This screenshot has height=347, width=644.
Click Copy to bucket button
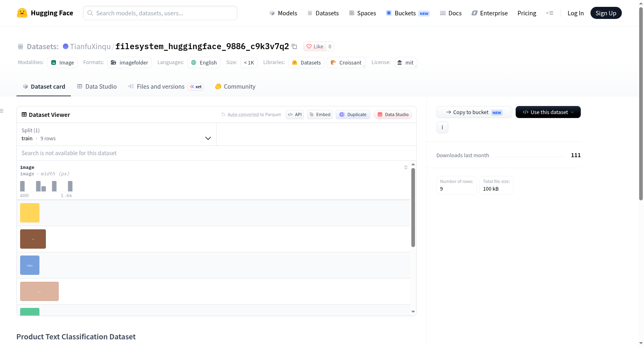(x=474, y=112)
